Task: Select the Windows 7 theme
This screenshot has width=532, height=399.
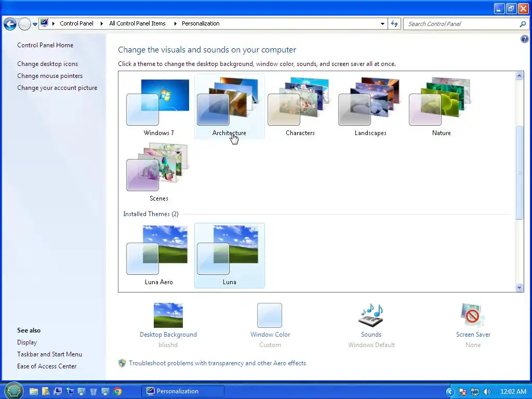Action: [x=158, y=107]
